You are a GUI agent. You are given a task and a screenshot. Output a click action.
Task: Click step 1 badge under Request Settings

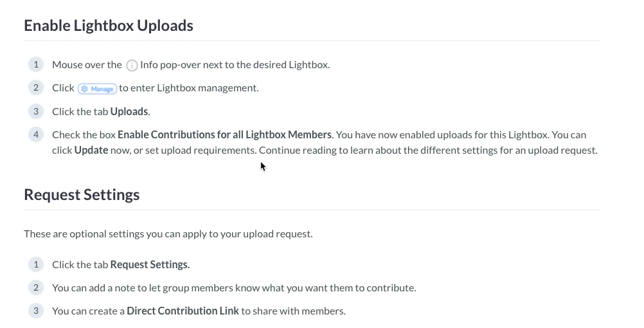36,264
